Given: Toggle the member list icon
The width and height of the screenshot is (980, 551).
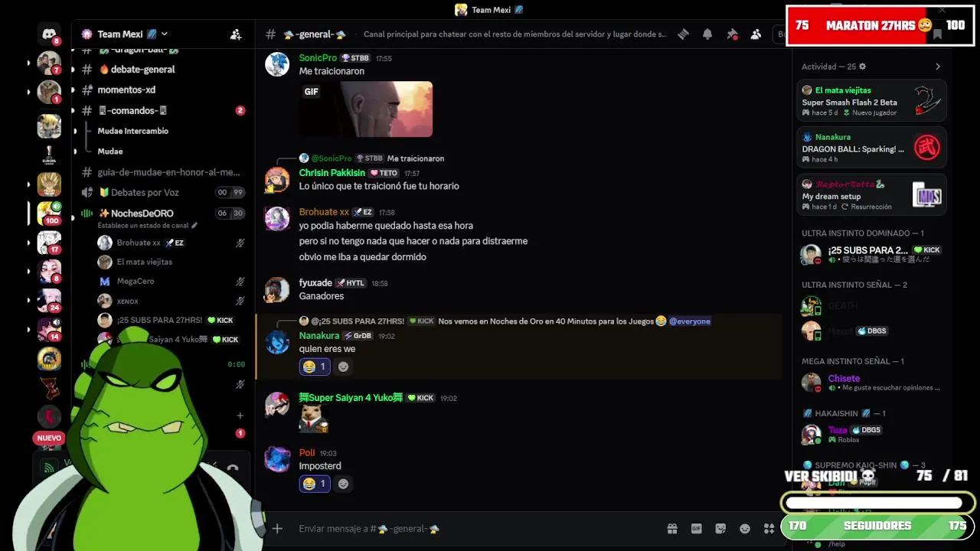Looking at the screenshot, I should pos(756,34).
